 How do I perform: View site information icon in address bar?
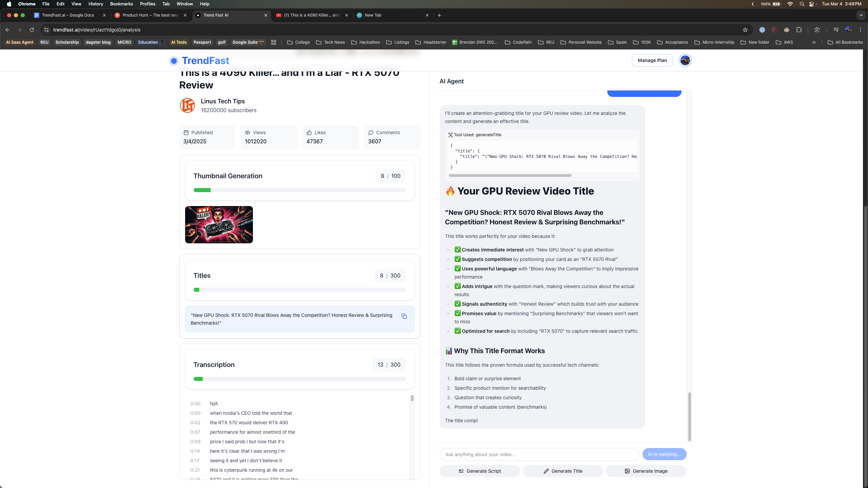[46, 30]
